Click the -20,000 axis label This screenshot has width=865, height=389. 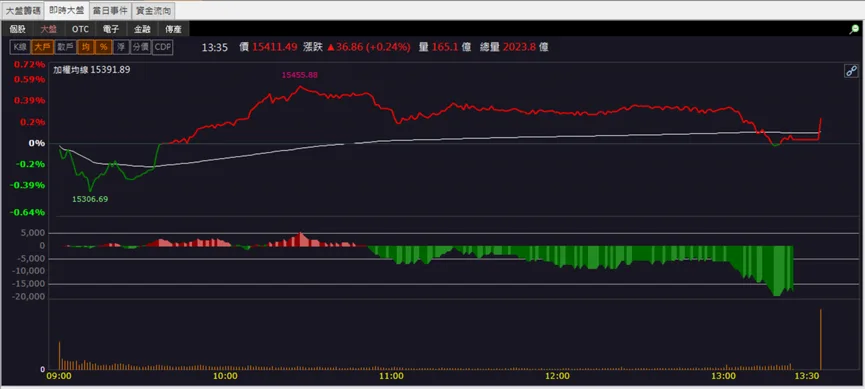(30, 297)
